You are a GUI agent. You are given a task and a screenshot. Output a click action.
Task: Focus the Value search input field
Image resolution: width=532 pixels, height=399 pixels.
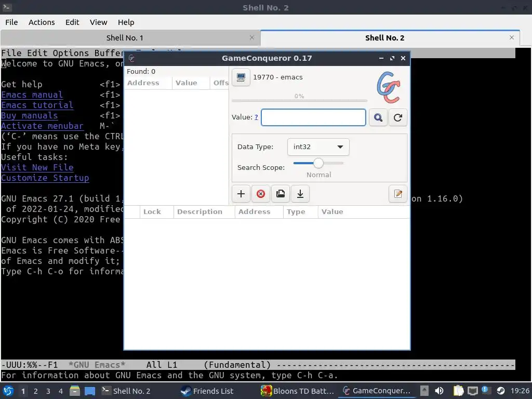[313, 117]
